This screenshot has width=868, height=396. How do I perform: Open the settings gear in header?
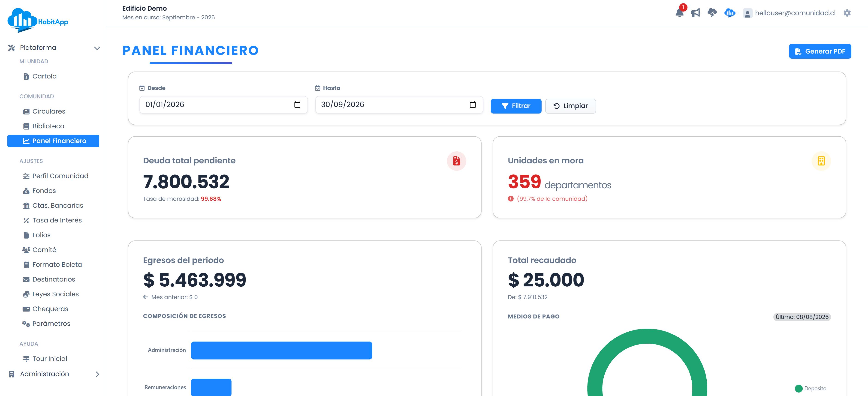[847, 13]
